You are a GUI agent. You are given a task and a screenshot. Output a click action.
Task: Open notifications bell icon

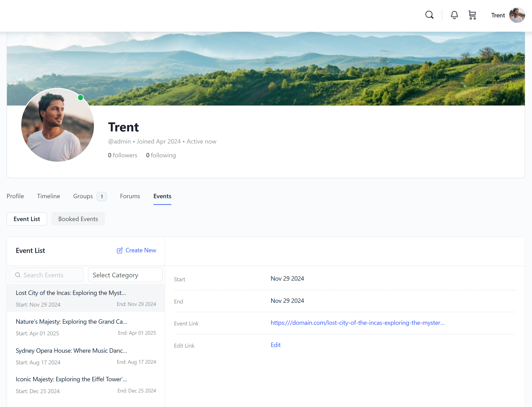454,15
